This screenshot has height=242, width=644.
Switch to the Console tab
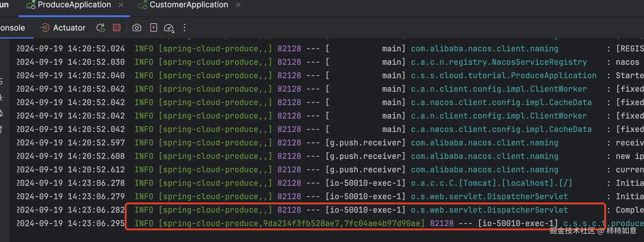click(x=13, y=28)
